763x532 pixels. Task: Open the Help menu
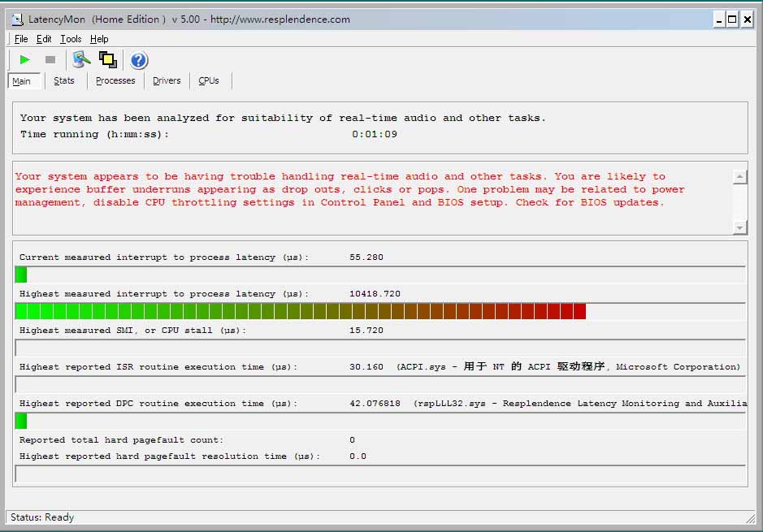pyautogui.click(x=99, y=39)
